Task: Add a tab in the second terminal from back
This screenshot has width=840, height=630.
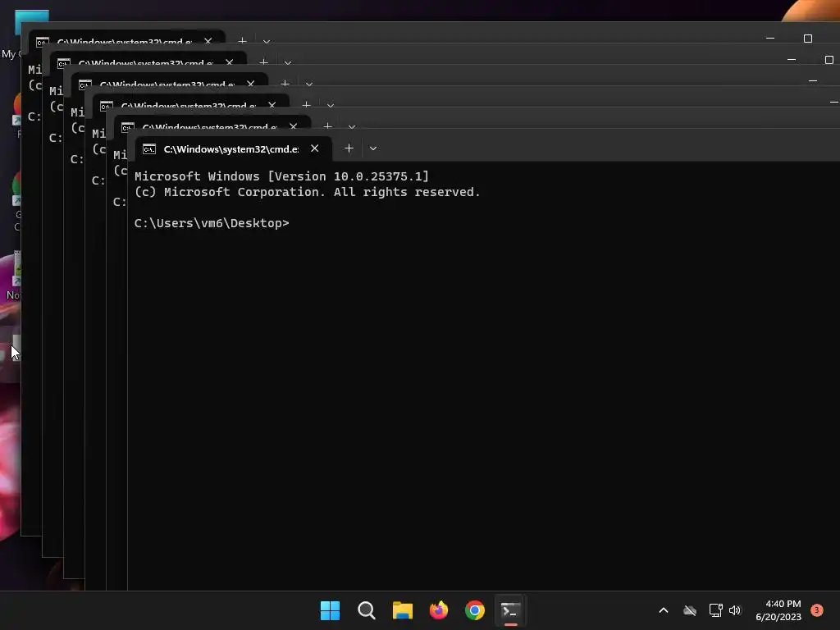Action: coord(263,62)
